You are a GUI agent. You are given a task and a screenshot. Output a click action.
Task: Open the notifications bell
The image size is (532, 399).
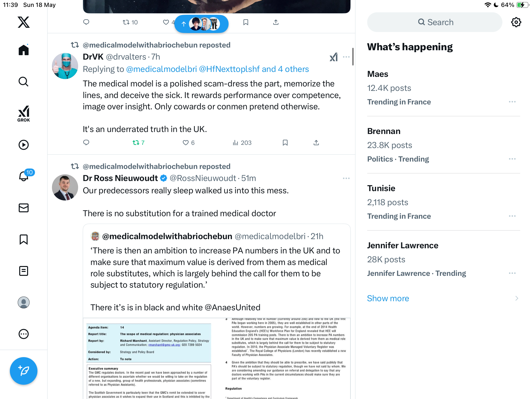pyautogui.click(x=24, y=176)
